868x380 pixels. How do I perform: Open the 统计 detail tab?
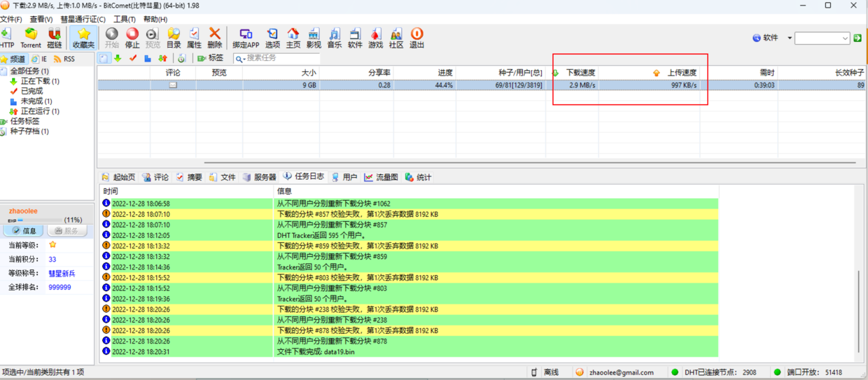click(x=418, y=177)
